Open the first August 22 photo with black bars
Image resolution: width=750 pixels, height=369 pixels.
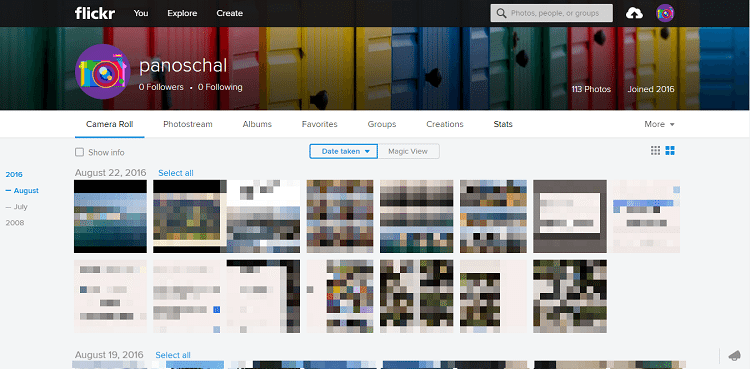[x=110, y=216]
